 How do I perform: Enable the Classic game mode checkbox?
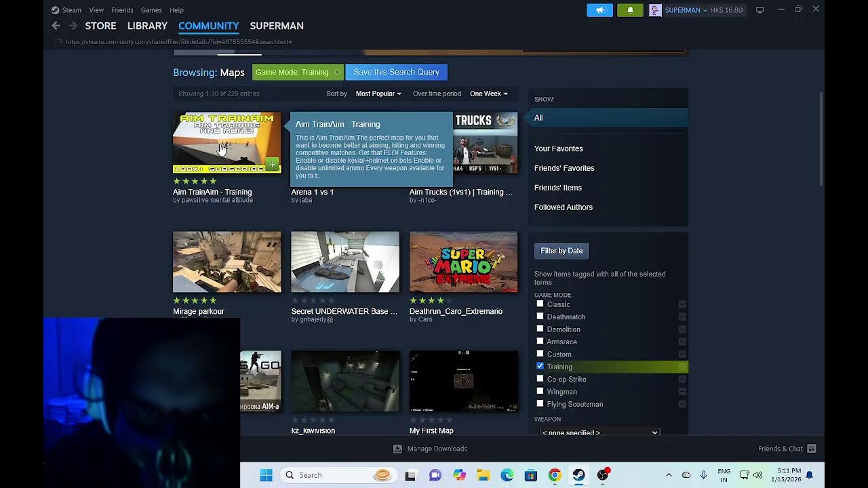(540, 304)
